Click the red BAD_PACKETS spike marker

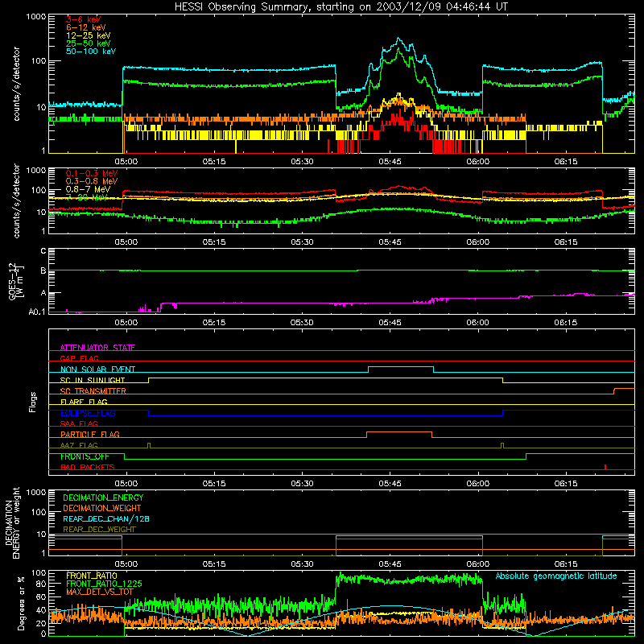coord(605,467)
